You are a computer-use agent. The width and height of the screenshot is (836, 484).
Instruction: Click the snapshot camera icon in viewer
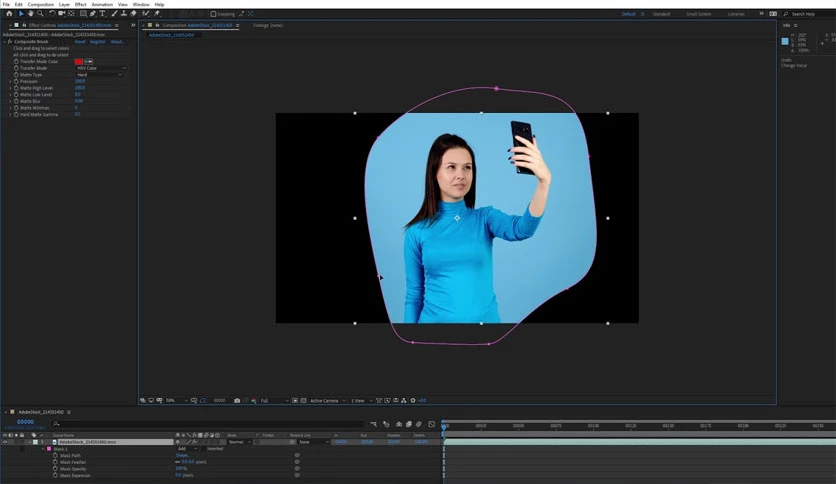coord(237,400)
